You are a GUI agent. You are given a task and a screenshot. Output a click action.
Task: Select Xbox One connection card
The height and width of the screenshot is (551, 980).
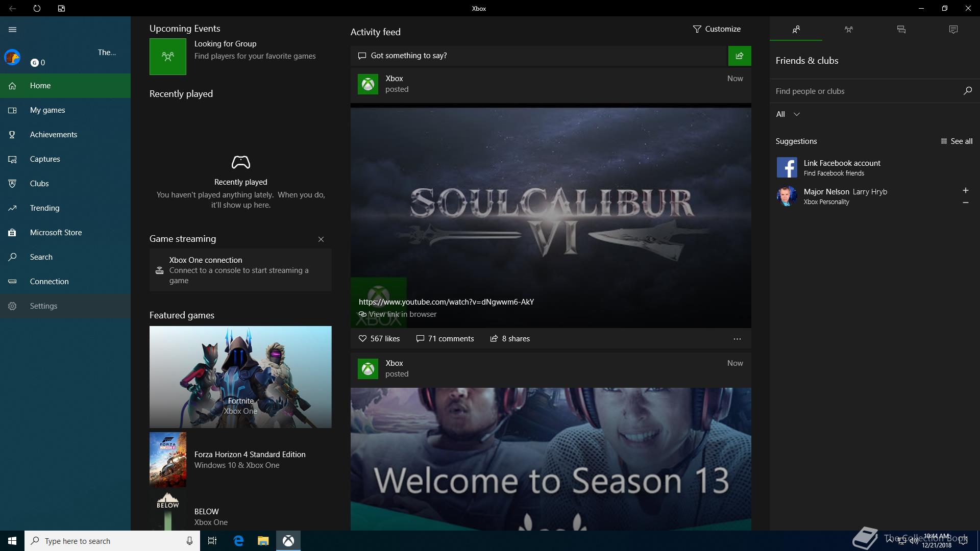tap(240, 270)
